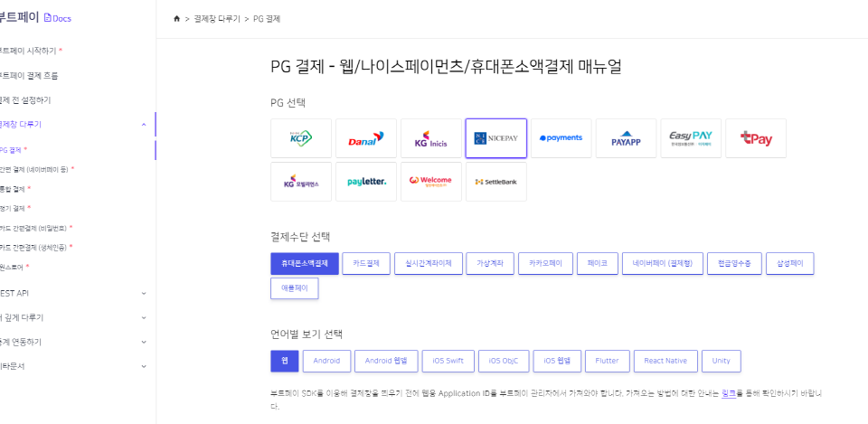Collapse the 결제창 다루기 sidebar section
The image size is (868, 424).
click(x=144, y=125)
